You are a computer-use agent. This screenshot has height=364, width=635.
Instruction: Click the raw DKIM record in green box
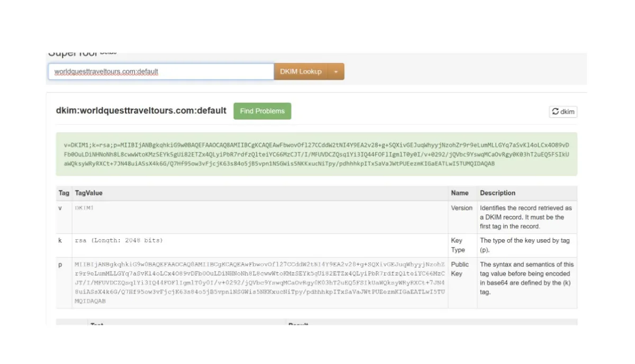(x=316, y=154)
